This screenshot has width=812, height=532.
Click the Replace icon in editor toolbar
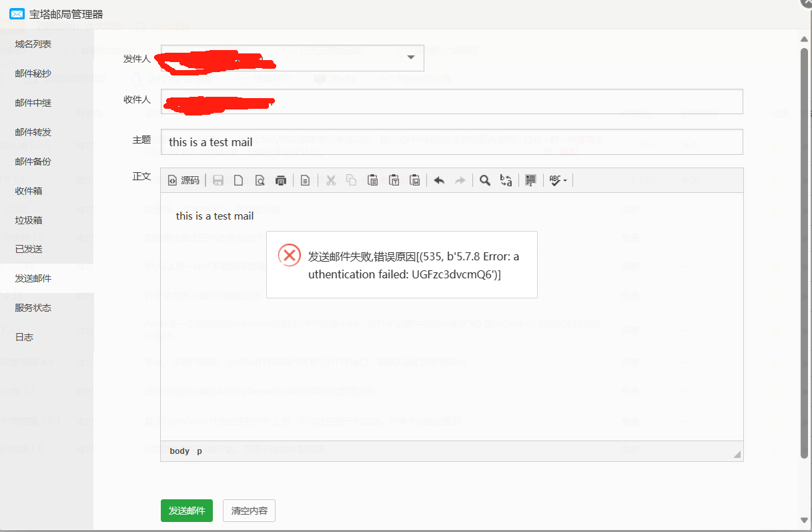[x=506, y=180]
